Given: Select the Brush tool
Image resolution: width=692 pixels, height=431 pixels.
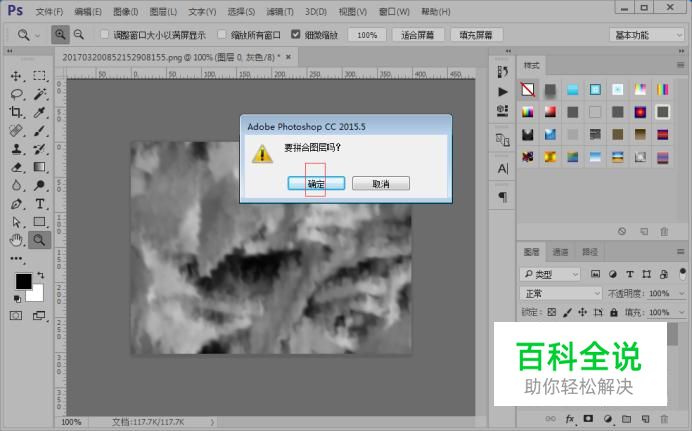Looking at the screenshot, I should (x=39, y=131).
